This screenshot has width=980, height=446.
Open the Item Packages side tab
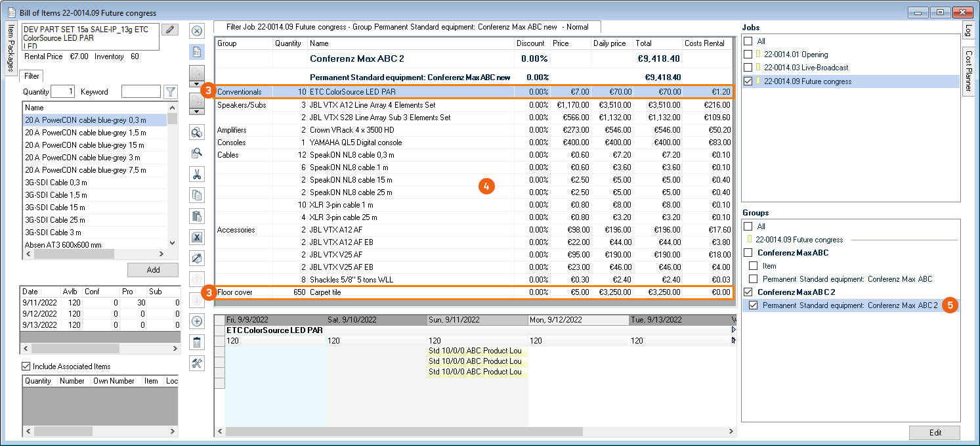11,50
